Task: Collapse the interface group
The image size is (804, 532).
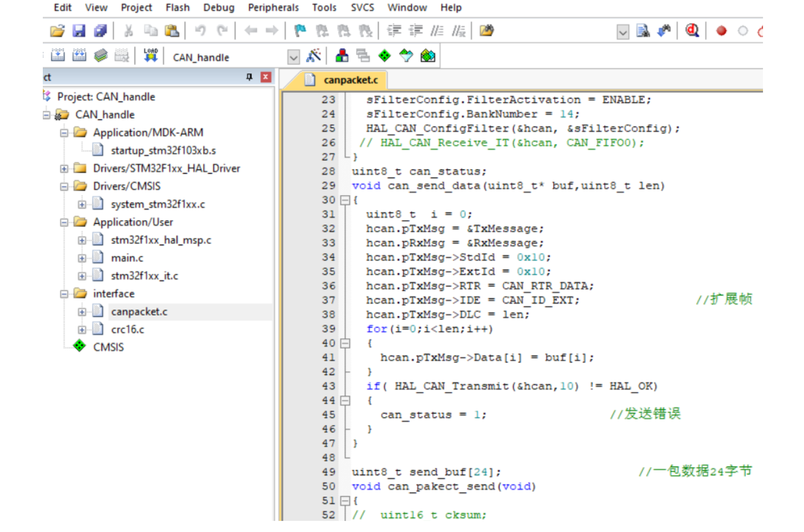Action: point(64,294)
